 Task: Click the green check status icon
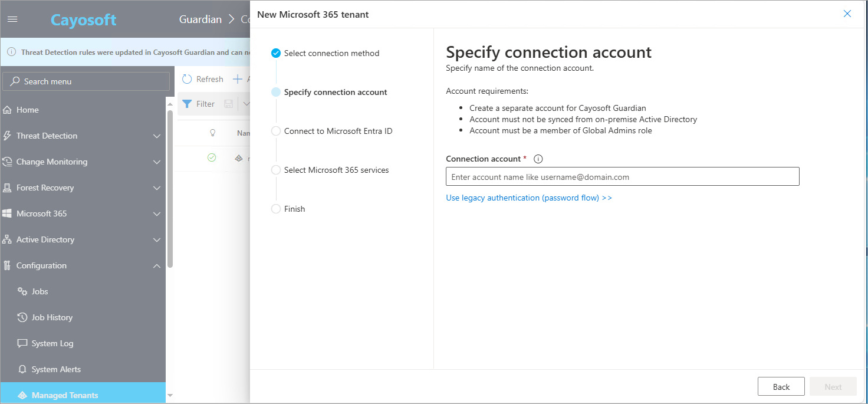(x=212, y=158)
